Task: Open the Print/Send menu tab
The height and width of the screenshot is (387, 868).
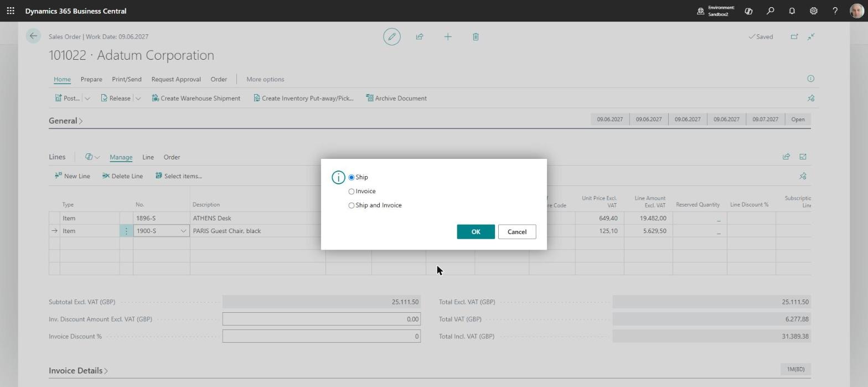Action: (127, 79)
